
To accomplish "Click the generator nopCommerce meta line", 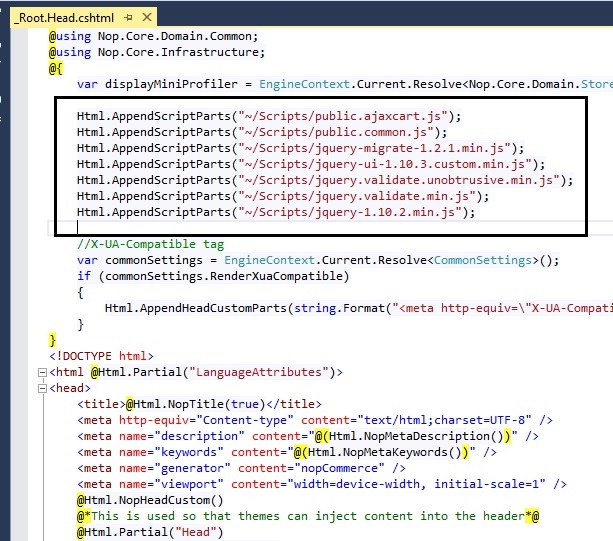I will click(241, 468).
